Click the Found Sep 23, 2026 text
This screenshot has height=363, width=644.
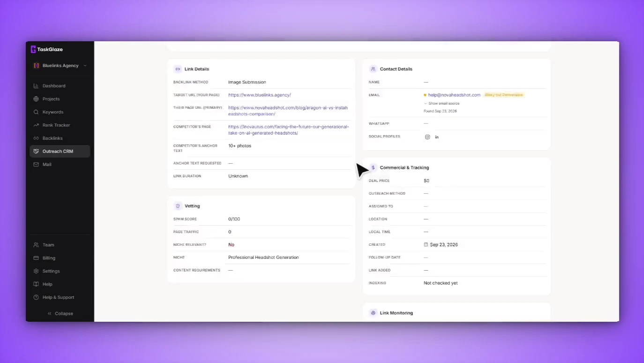[440, 111]
